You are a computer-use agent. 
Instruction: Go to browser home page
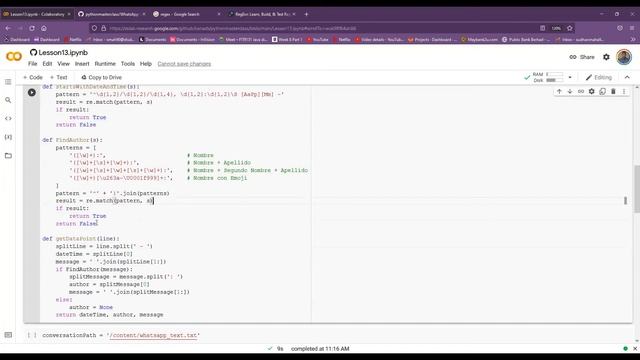click(x=44, y=28)
